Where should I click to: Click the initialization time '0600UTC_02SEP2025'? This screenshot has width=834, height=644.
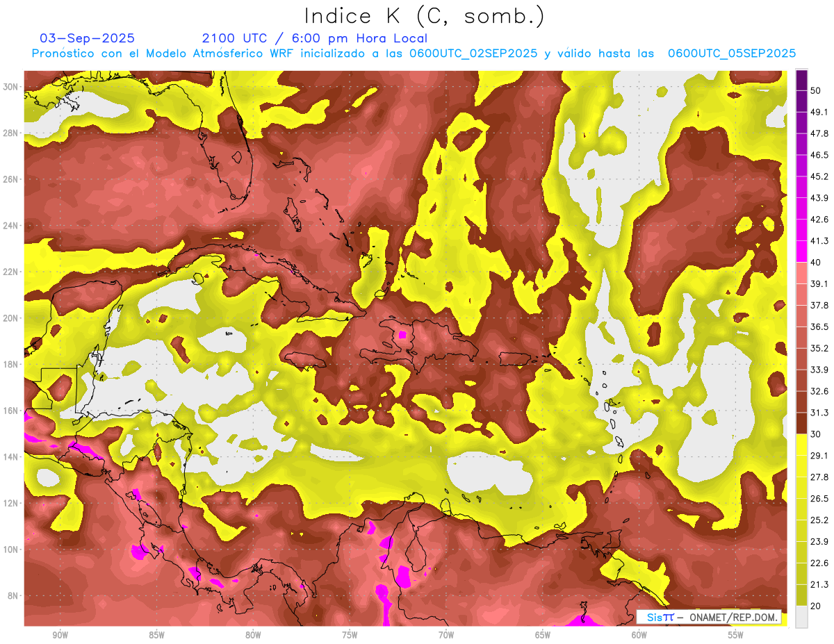(474, 53)
